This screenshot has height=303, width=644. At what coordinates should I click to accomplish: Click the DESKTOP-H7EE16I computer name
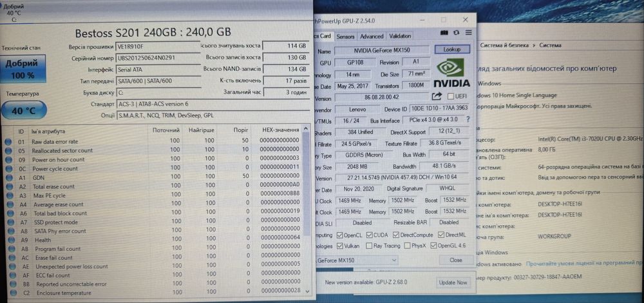(x=560, y=204)
